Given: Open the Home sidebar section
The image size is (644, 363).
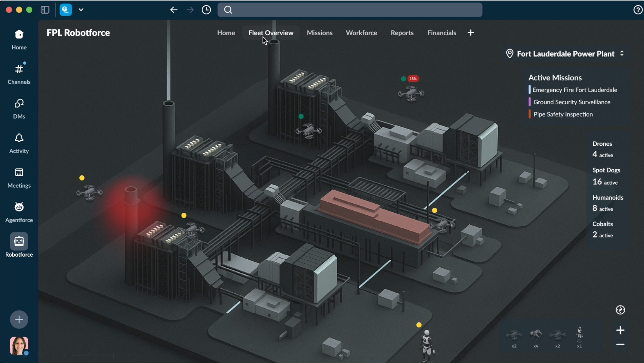Looking at the screenshot, I should (19, 40).
